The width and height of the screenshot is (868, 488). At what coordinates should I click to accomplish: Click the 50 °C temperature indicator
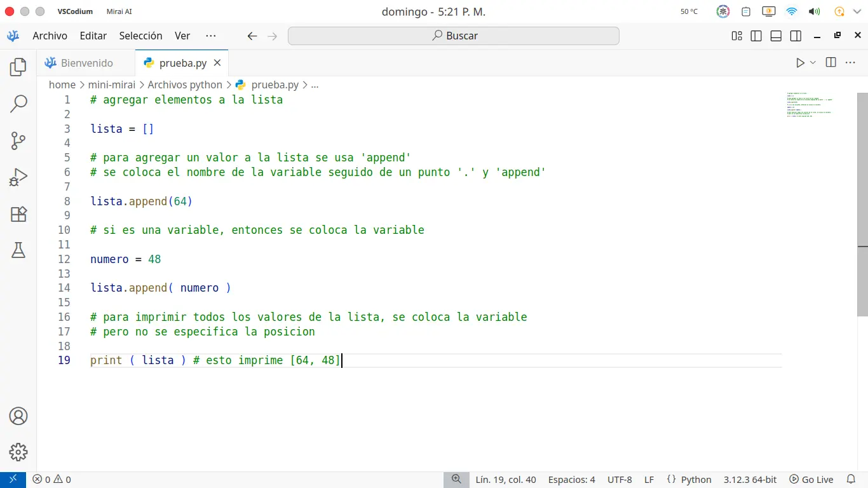689,11
